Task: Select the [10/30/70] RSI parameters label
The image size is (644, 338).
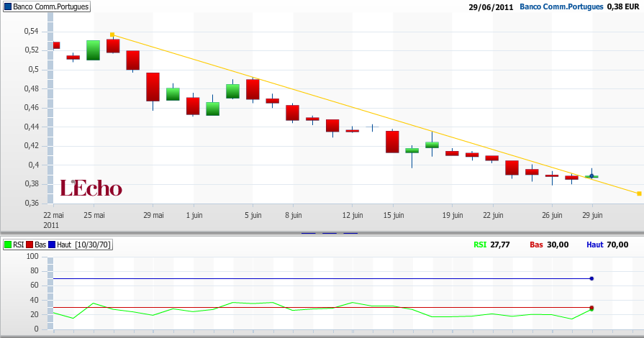Action: (x=92, y=245)
